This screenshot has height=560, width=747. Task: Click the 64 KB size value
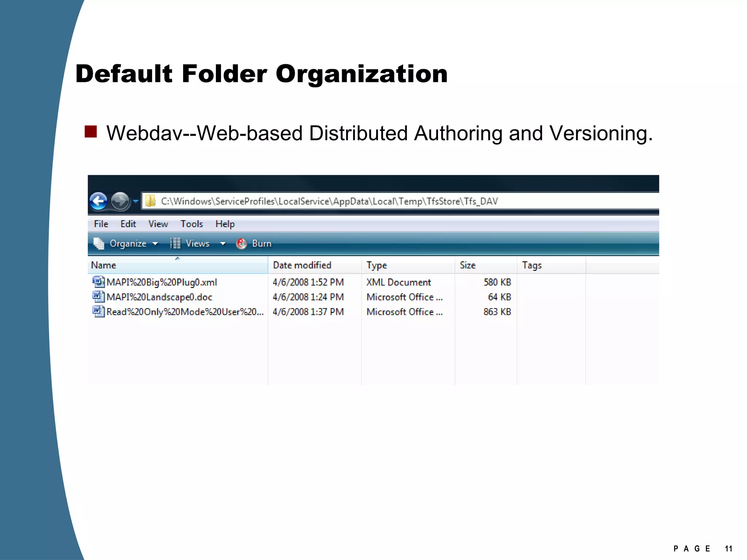(499, 297)
